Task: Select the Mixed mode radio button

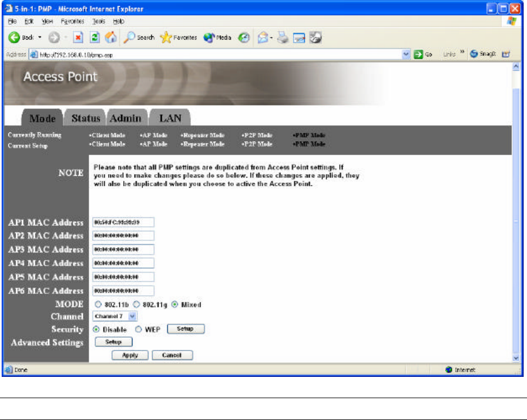Action: (175, 305)
